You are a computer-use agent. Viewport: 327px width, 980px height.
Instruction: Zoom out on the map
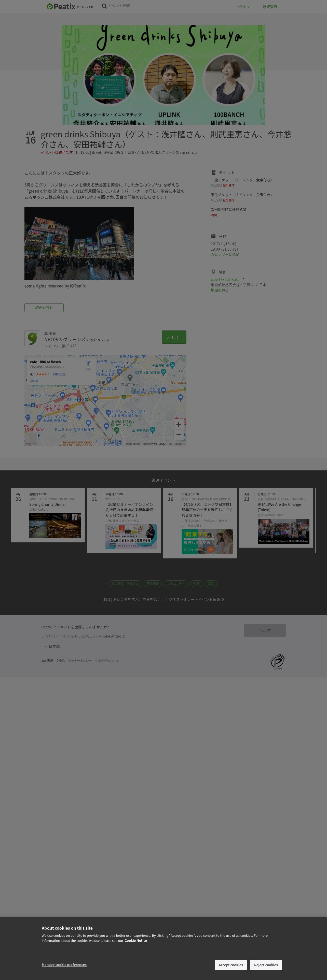[x=179, y=435]
